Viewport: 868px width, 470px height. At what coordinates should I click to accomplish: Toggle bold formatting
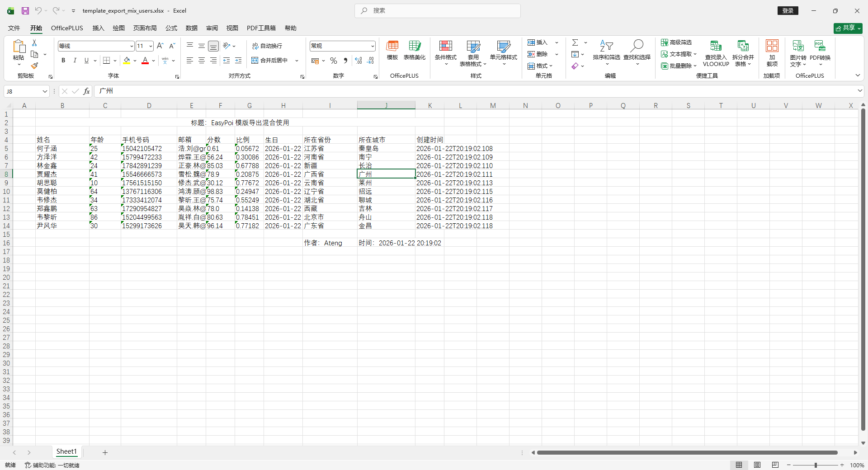[x=63, y=61]
